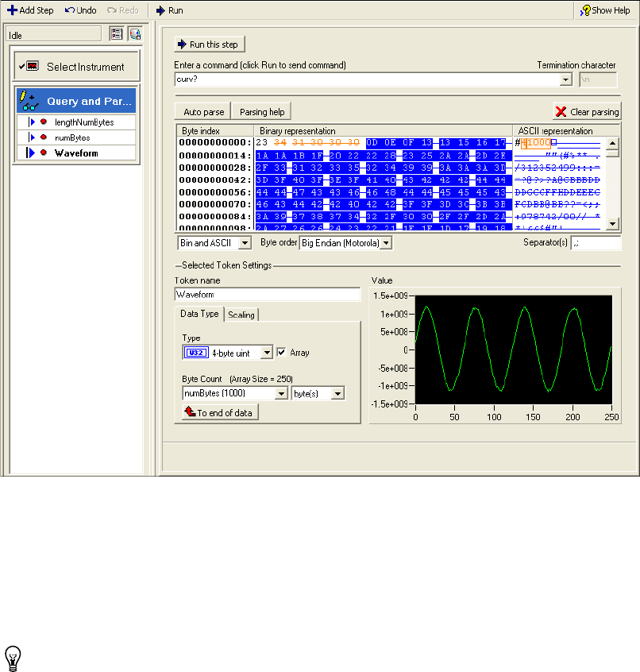This screenshot has height=672, width=640.
Task: Undo the last action
Action: pos(80,10)
